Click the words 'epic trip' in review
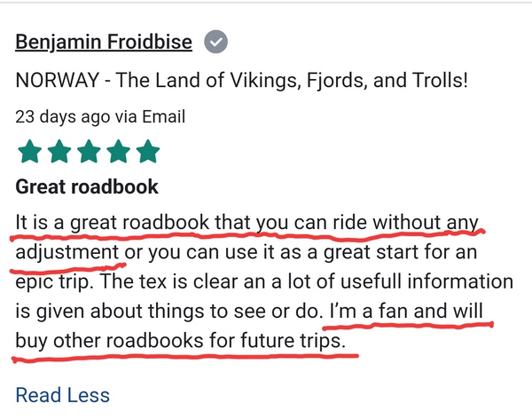This screenshot has height=419, width=532. pyautogui.click(x=54, y=282)
